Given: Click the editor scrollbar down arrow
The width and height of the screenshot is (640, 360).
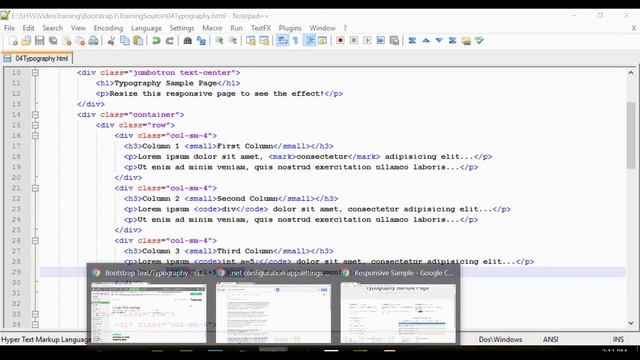Looking at the screenshot, I should [x=631, y=323].
